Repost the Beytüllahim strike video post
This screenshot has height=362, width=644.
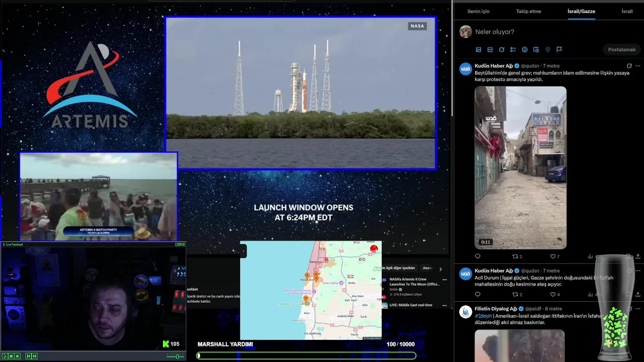pos(517,256)
